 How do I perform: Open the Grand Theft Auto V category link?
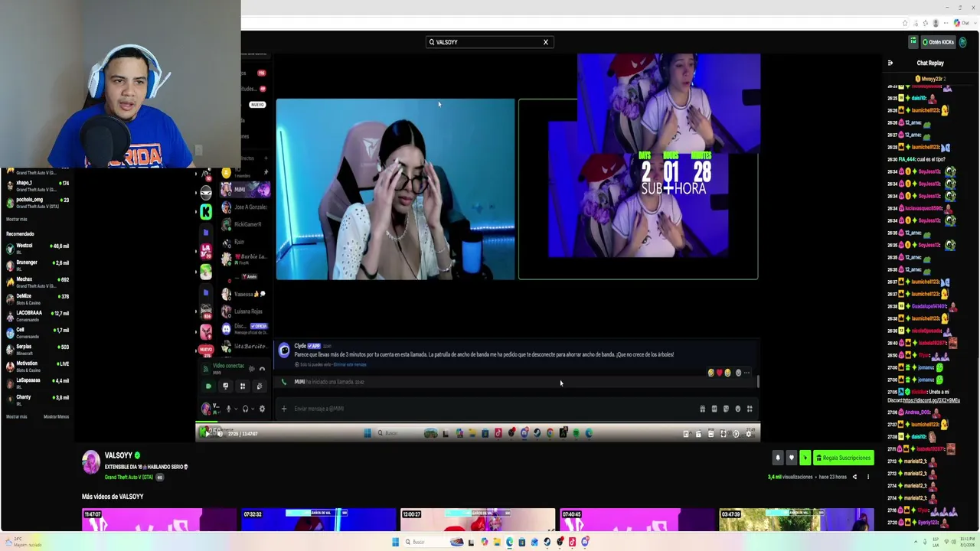pyautogui.click(x=129, y=477)
